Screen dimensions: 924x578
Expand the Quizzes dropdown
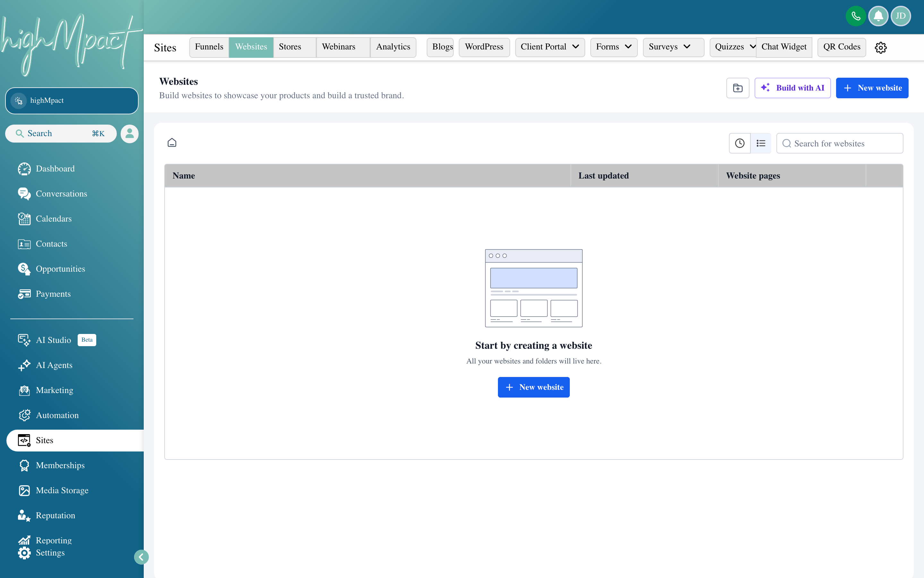733,47
